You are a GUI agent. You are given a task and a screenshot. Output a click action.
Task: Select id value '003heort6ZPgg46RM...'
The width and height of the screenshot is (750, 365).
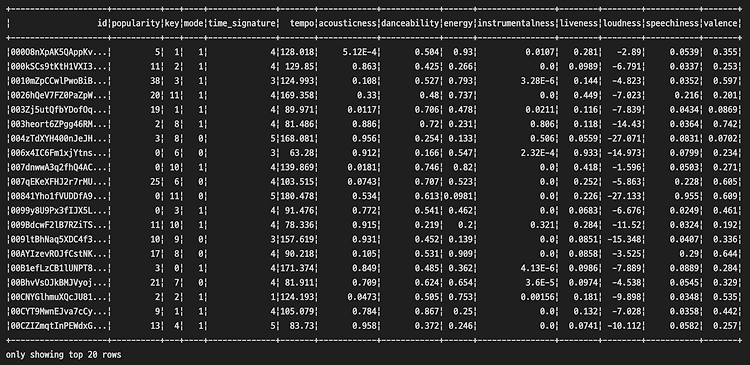tap(59, 124)
